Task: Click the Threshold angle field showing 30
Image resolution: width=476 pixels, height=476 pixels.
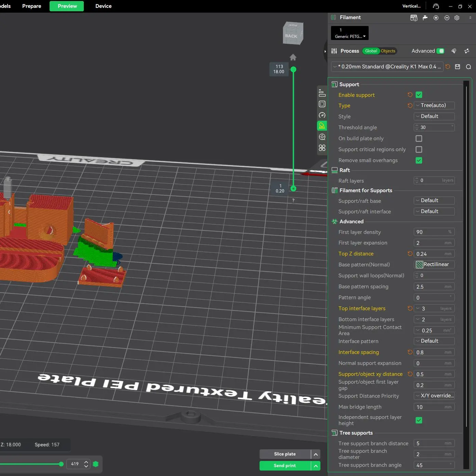Action: click(x=434, y=127)
